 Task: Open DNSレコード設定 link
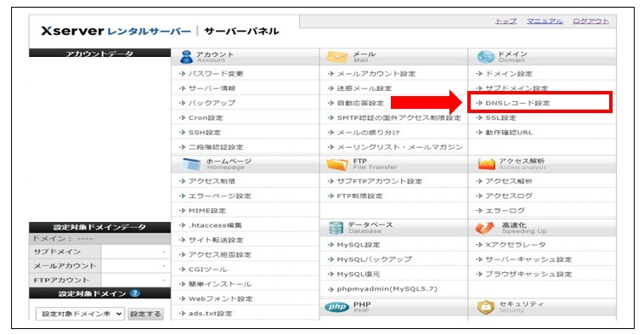point(517,103)
